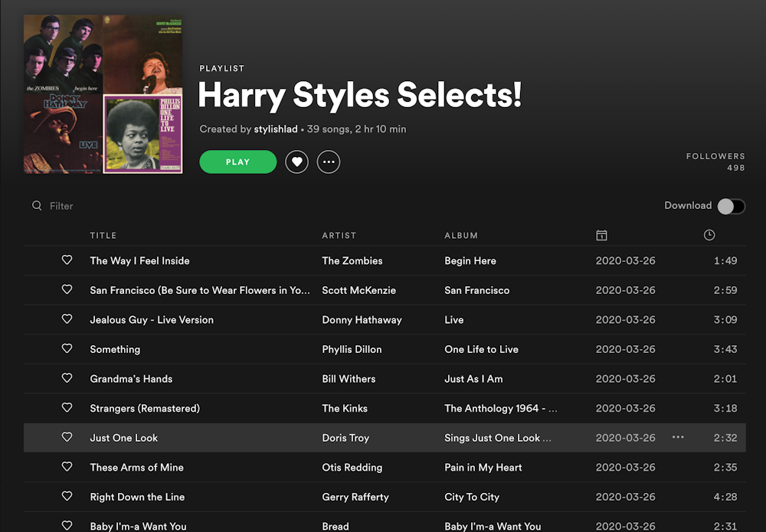Click heart icon for Baby I'm-a Want You
The width and height of the screenshot is (766, 532).
(67, 525)
